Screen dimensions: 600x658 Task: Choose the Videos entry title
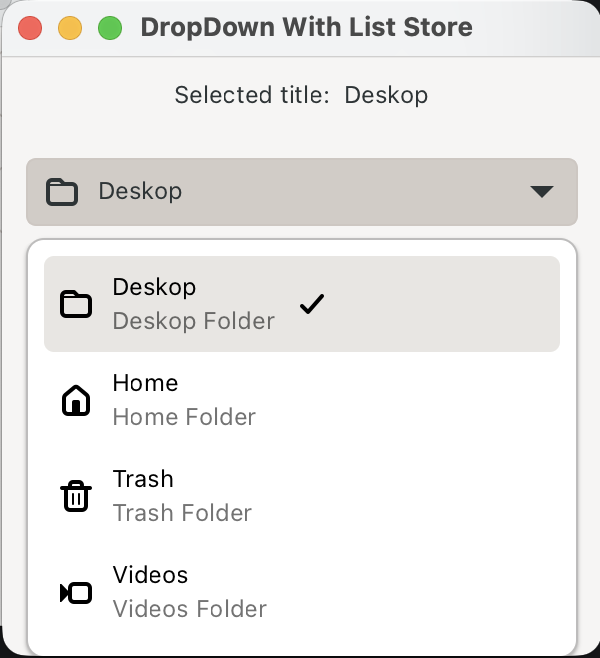point(150,575)
